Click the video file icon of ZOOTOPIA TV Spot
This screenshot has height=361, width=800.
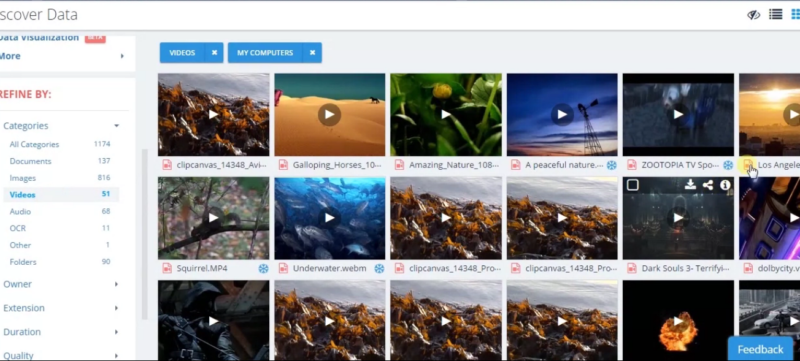(632, 165)
